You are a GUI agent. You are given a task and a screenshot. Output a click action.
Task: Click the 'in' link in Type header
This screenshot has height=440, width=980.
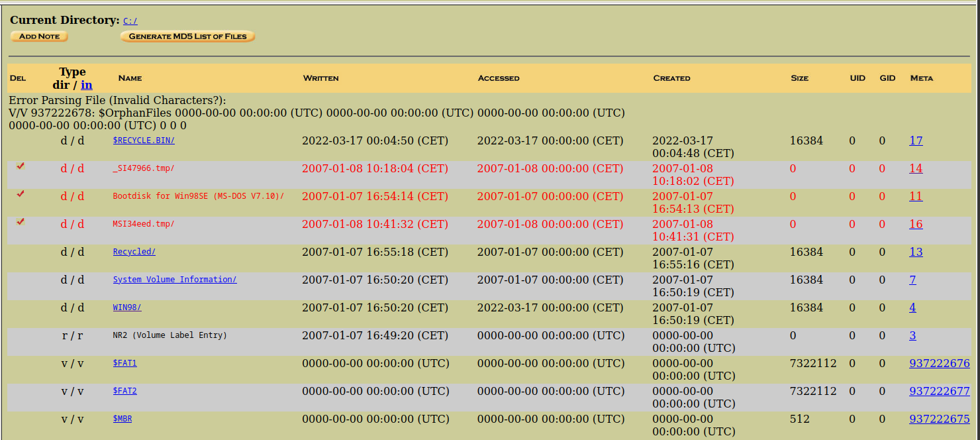(x=87, y=85)
